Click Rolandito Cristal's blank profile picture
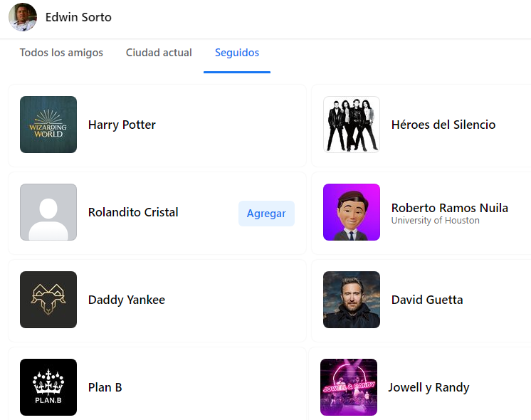This screenshot has height=420, width=531. coord(48,212)
